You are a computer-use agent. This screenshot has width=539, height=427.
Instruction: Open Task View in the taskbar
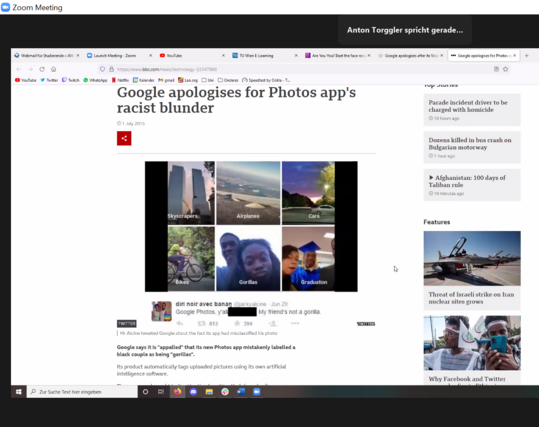point(161,392)
